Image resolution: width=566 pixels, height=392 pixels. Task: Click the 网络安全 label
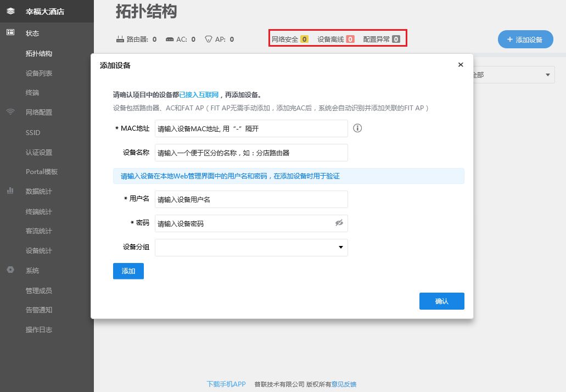[285, 39]
